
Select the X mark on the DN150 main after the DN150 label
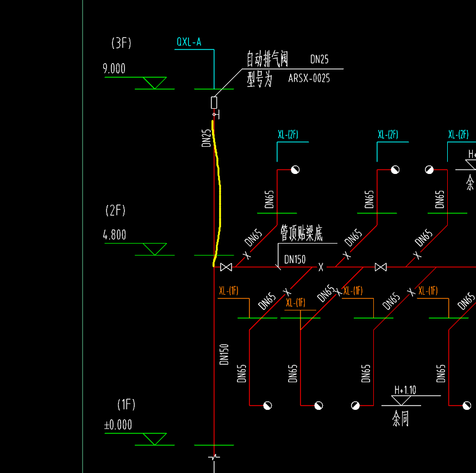(321, 267)
